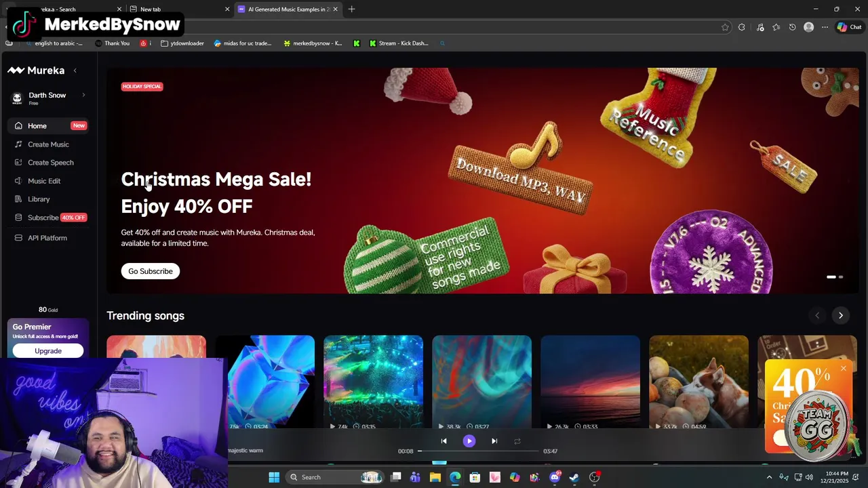868x488 pixels.
Task: Click the Create Speech icon
Action: pyautogui.click(x=18, y=163)
